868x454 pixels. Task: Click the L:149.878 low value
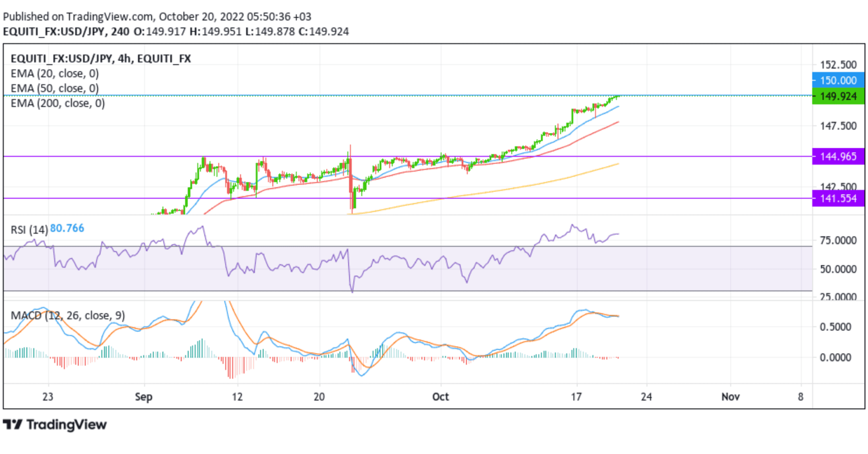270,31
